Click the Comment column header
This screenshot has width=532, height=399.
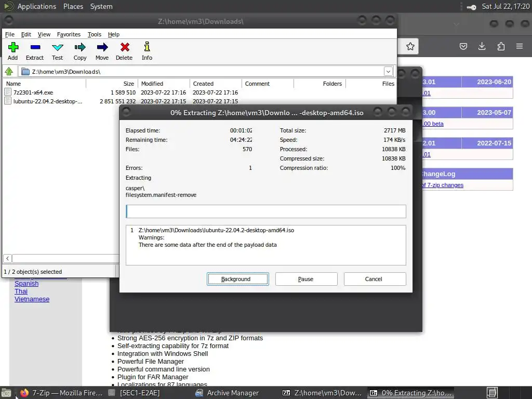[268, 84]
